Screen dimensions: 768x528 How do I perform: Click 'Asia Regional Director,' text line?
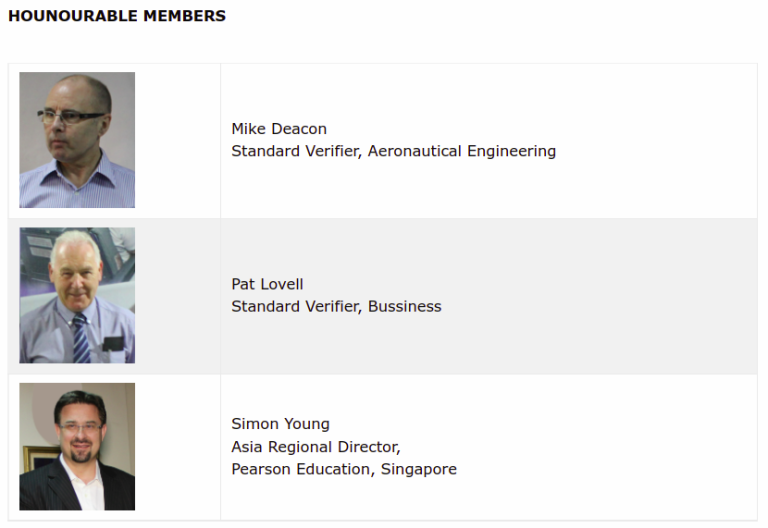click(316, 447)
